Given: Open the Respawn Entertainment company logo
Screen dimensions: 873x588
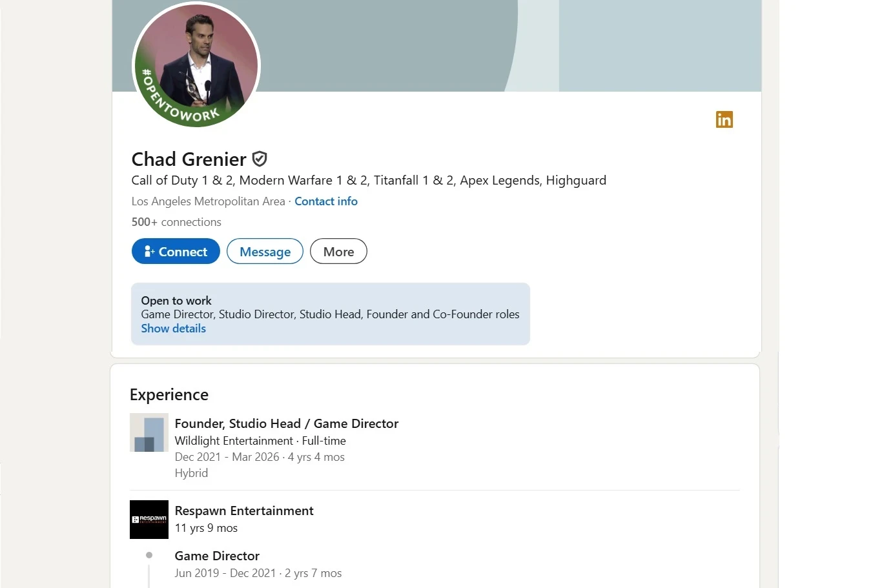Looking at the screenshot, I should click(x=149, y=520).
